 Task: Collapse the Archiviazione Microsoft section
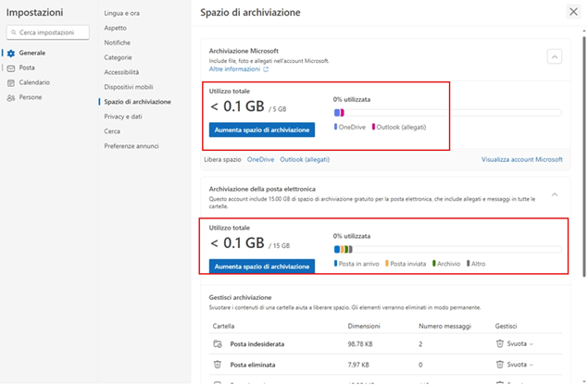tap(555, 57)
